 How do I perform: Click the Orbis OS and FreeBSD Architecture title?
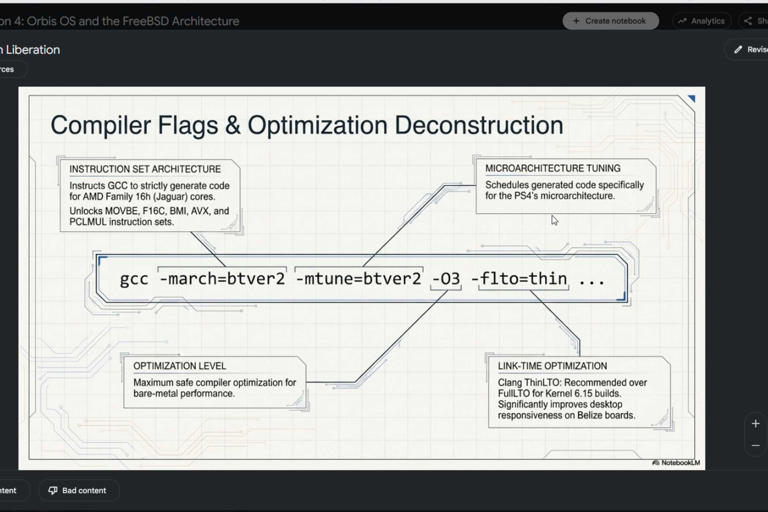[x=120, y=21]
